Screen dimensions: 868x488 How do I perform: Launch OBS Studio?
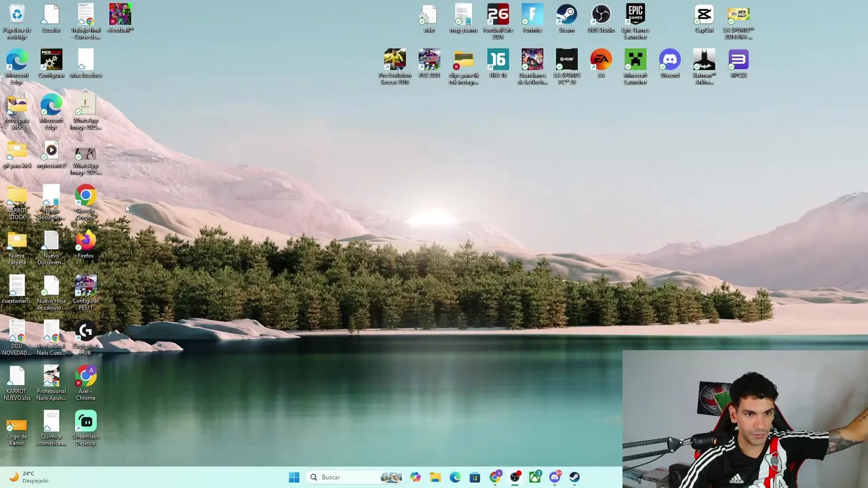click(601, 18)
